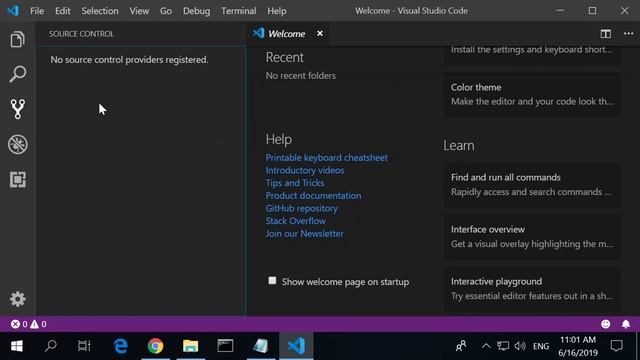Open the Search view in activity bar
The width and height of the screenshot is (640, 360).
coord(18,74)
